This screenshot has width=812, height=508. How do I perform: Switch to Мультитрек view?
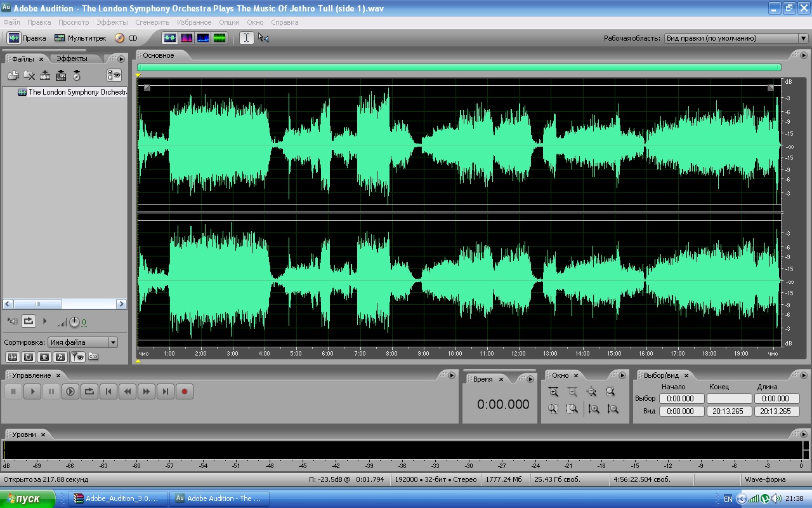tap(81, 38)
